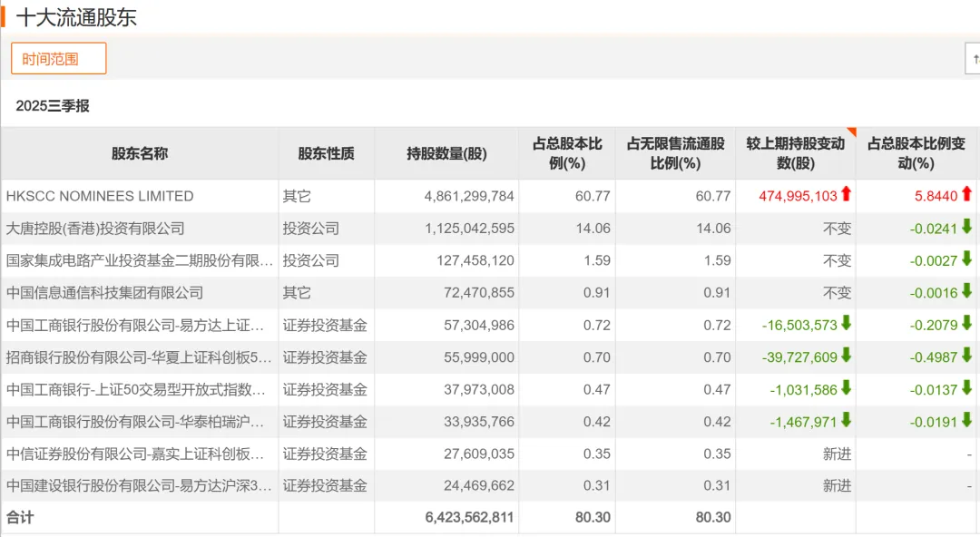
Task: Select 中国信息通信科技集团有限公司 shareholder name
Action: (104, 293)
